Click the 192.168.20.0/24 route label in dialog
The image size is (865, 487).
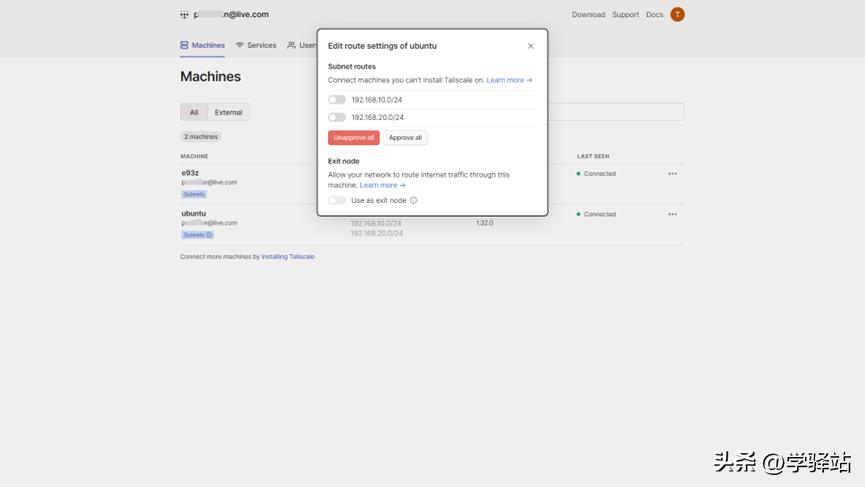[x=377, y=117]
